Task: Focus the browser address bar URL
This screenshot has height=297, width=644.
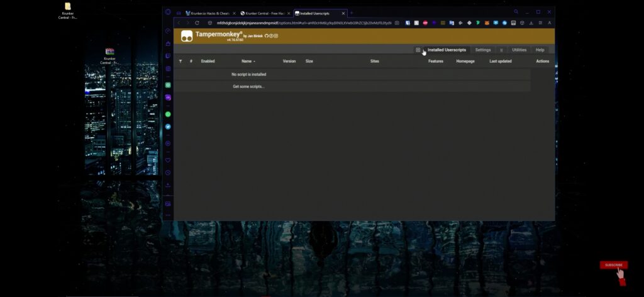Action: pos(304,23)
